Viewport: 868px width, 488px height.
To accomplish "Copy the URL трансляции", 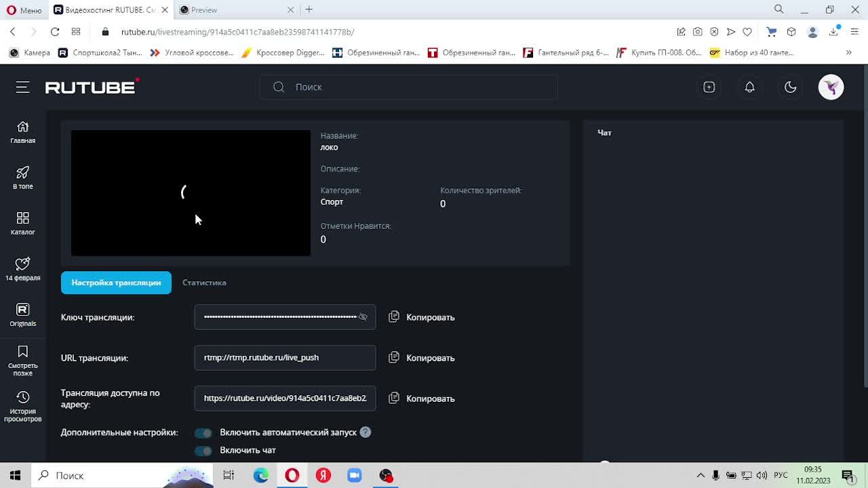I will point(422,358).
